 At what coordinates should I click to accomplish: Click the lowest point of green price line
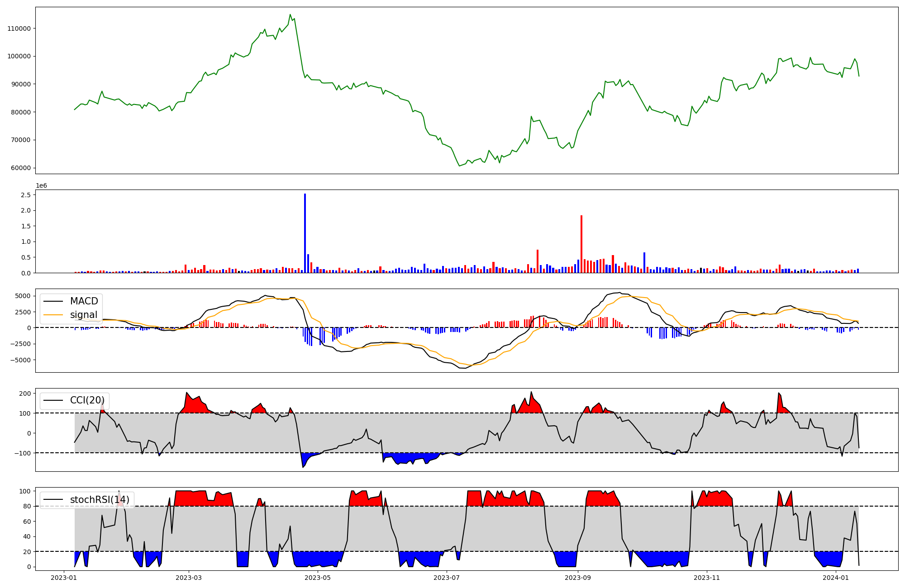[459, 166]
